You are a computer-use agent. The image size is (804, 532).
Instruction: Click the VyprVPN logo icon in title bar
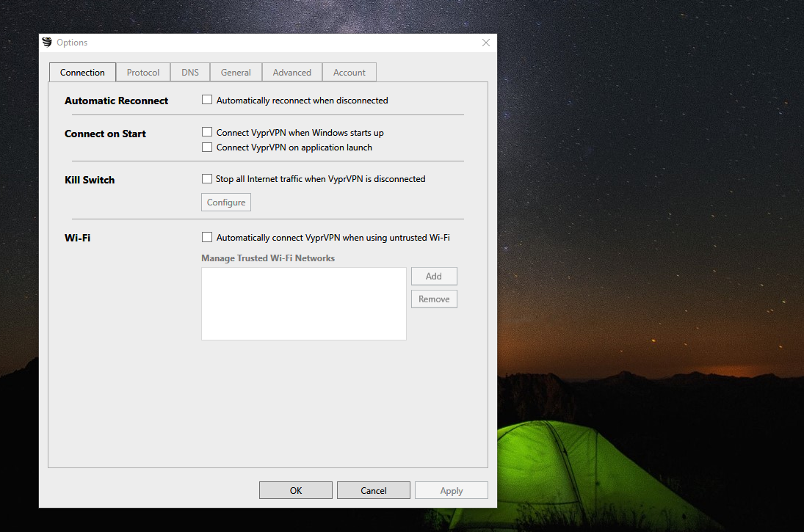click(47, 42)
